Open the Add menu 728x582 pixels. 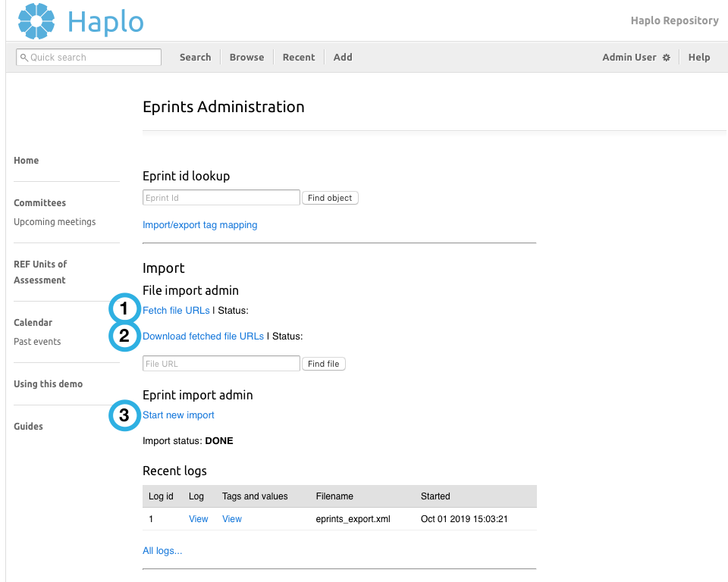(343, 57)
